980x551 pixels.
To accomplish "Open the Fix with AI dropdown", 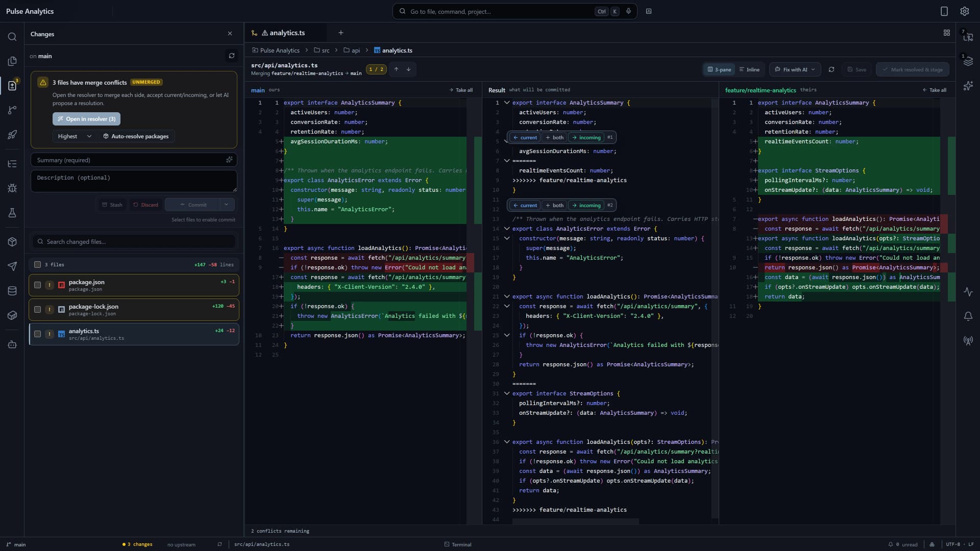I will (795, 69).
